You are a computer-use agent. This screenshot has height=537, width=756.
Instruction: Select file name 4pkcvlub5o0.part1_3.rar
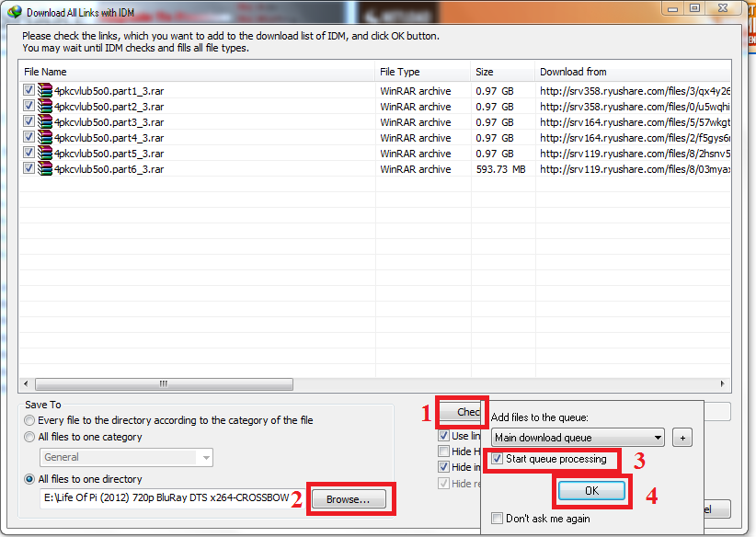109,91
